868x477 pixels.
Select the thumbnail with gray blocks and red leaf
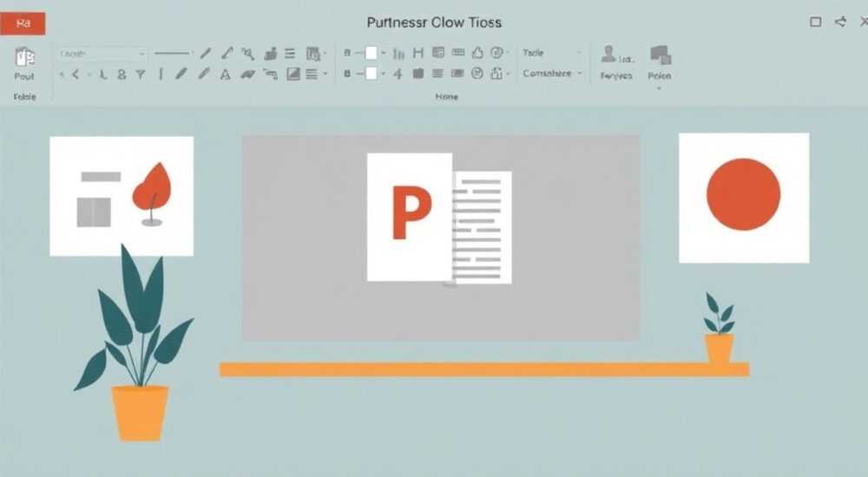122,196
